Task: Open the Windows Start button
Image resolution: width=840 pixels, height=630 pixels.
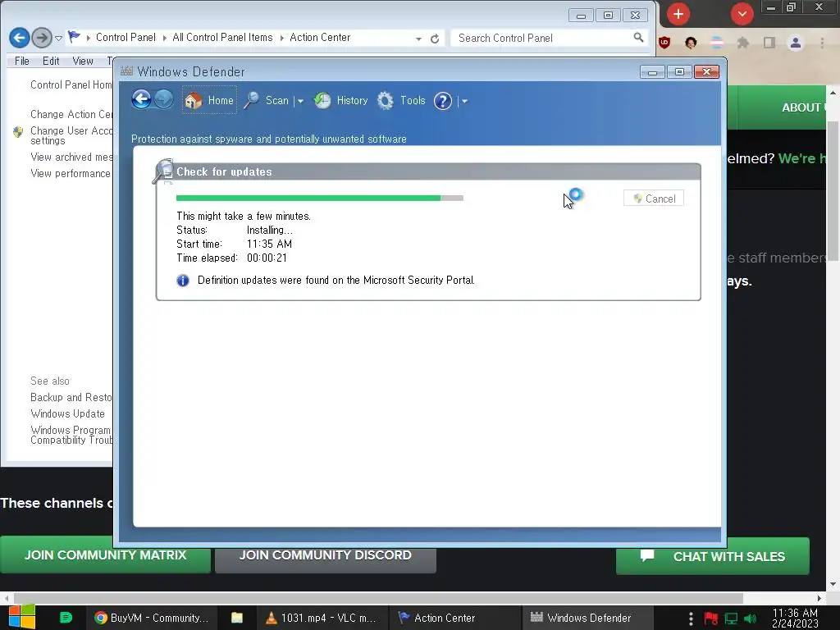Action: click(x=22, y=617)
